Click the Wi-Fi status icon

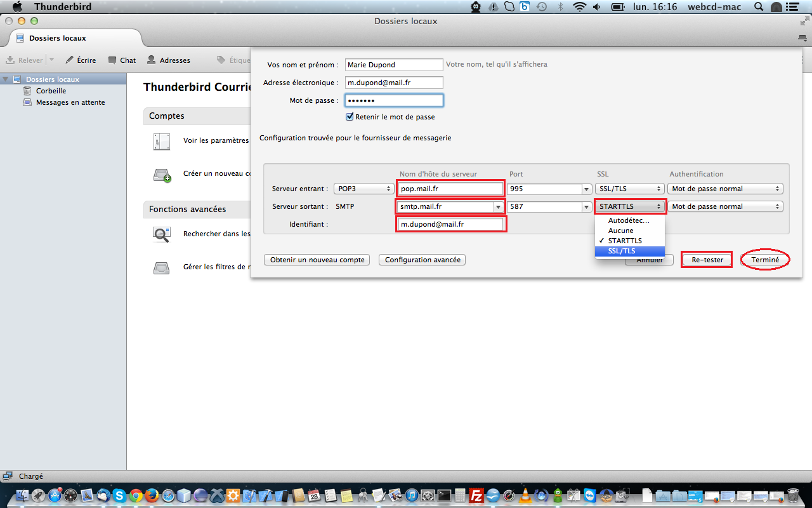pyautogui.click(x=579, y=7)
